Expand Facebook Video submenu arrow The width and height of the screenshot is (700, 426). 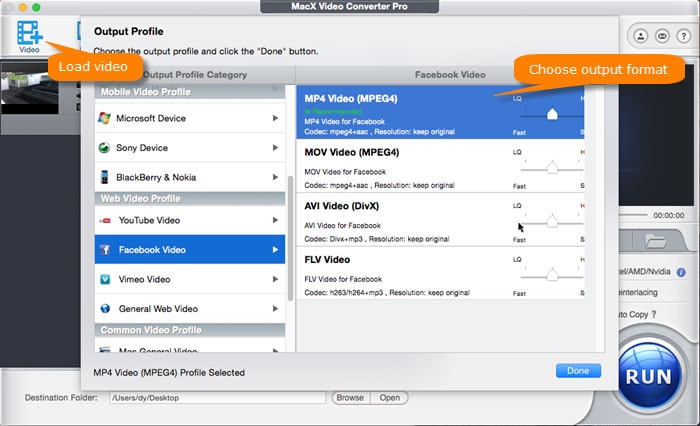[x=275, y=250]
